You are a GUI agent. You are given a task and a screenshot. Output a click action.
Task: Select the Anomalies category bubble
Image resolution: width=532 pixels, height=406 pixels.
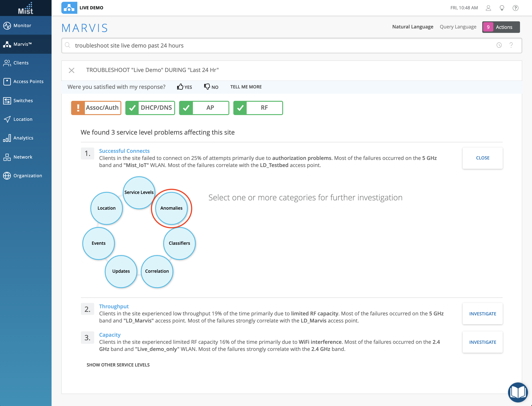tap(171, 208)
